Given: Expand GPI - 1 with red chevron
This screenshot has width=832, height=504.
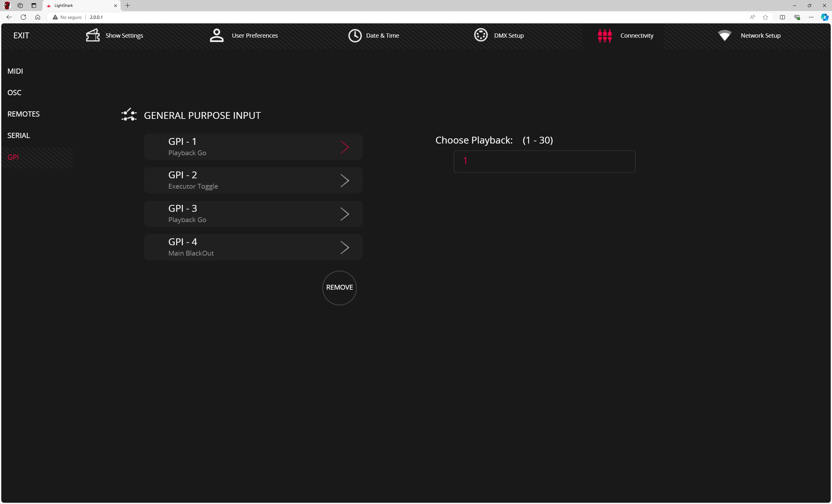Looking at the screenshot, I should pos(344,147).
